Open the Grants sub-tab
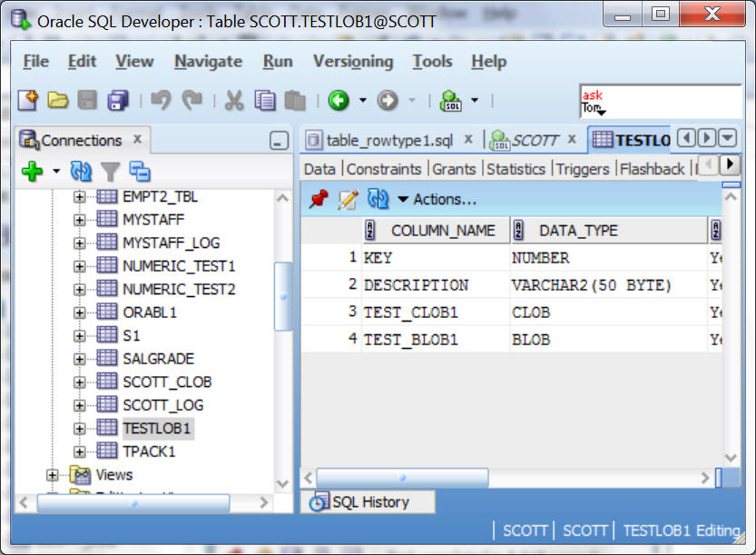 click(x=454, y=169)
